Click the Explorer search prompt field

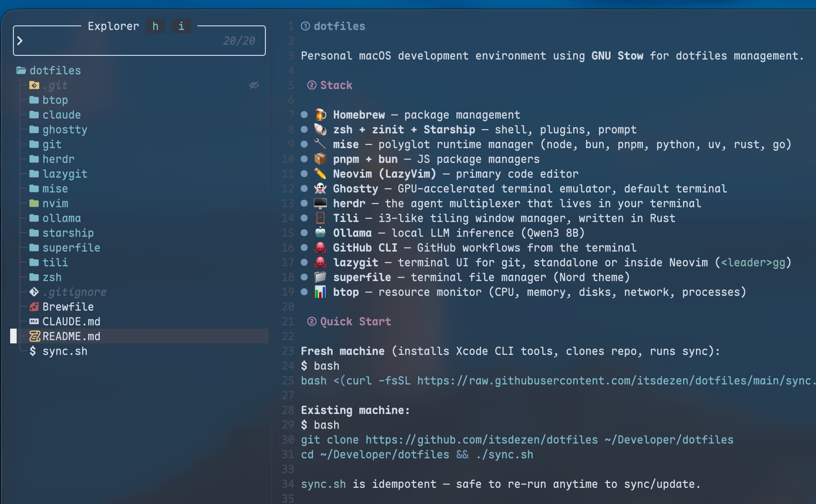point(139,41)
